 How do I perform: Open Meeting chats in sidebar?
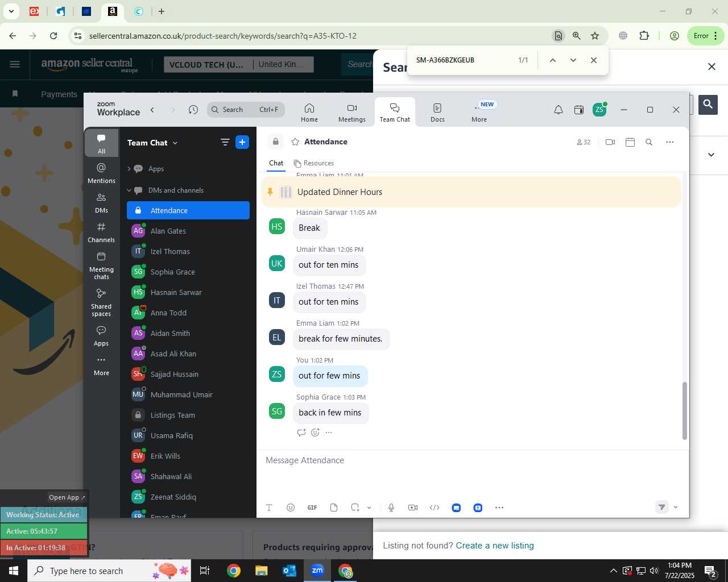(101, 265)
